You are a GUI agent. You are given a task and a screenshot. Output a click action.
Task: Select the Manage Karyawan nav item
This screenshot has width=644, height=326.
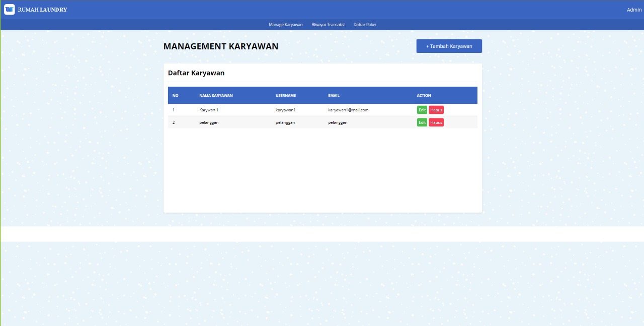pyautogui.click(x=286, y=24)
